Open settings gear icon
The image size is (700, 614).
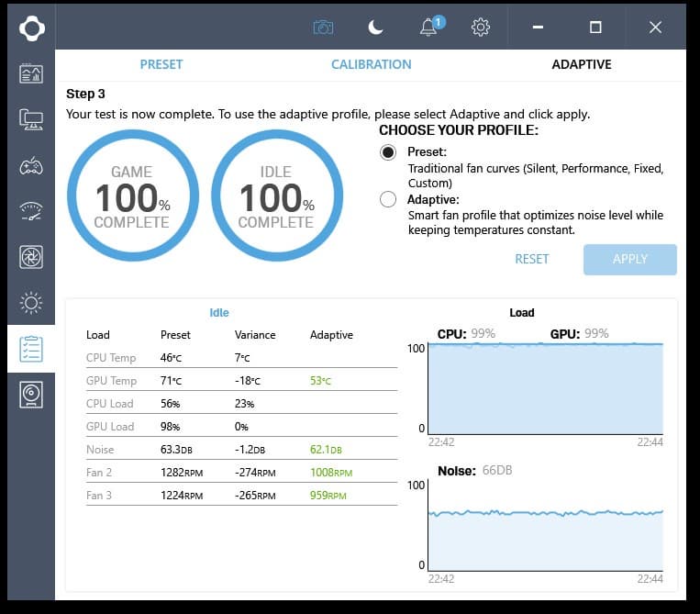pos(481,28)
